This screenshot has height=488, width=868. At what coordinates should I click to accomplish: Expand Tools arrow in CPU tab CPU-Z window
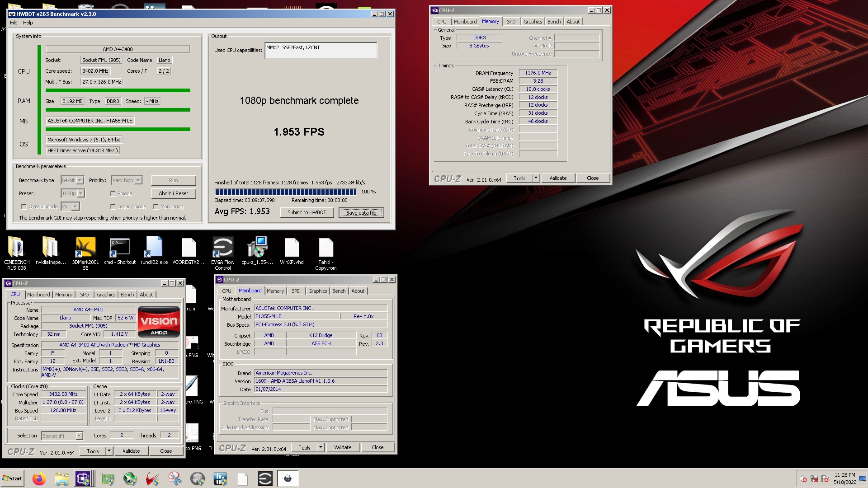[x=109, y=451]
